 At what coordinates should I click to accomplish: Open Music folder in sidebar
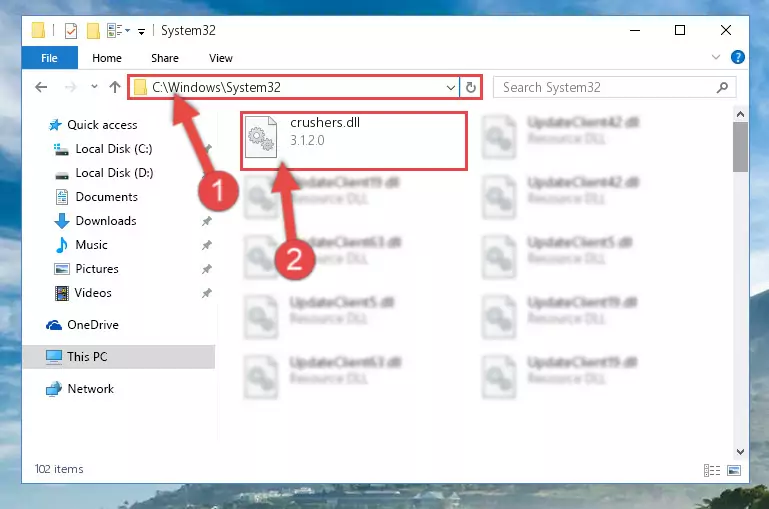(x=91, y=245)
